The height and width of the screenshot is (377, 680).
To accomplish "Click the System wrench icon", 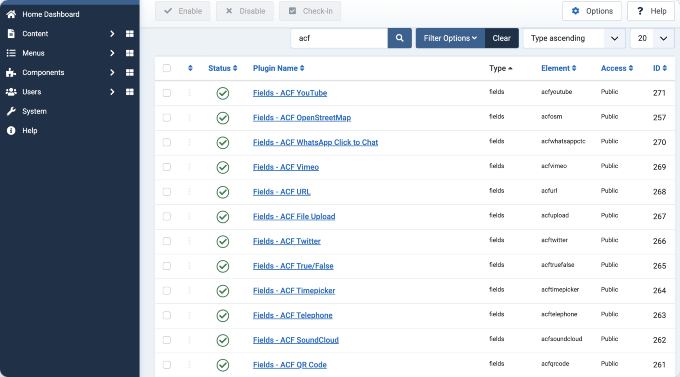I will coord(11,111).
